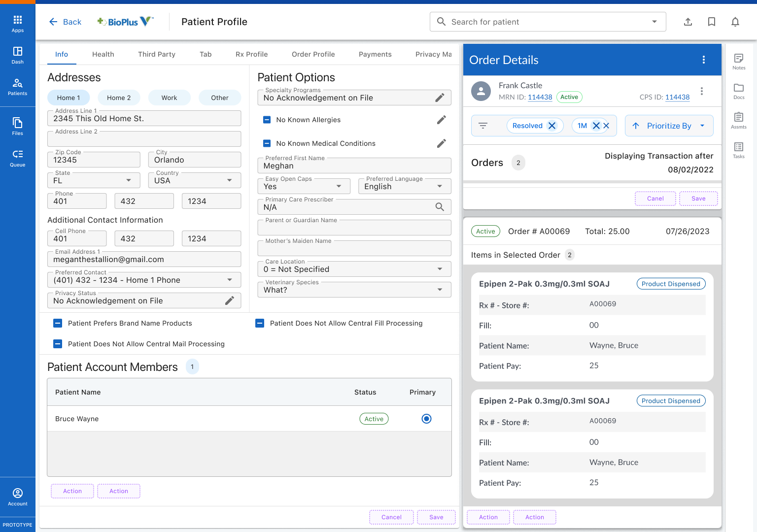Click the notifications bell icon
Viewport: 757px width, 532px height.
click(x=735, y=22)
